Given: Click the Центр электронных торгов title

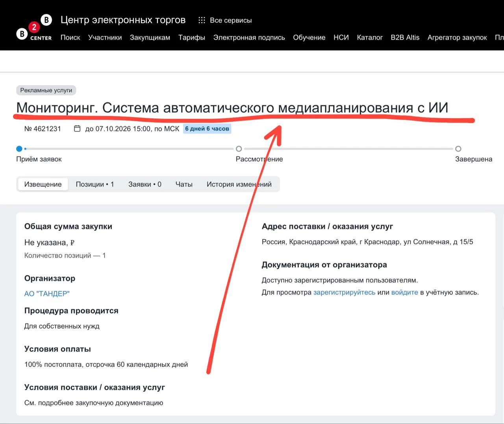Looking at the screenshot, I should pyautogui.click(x=123, y=20).
